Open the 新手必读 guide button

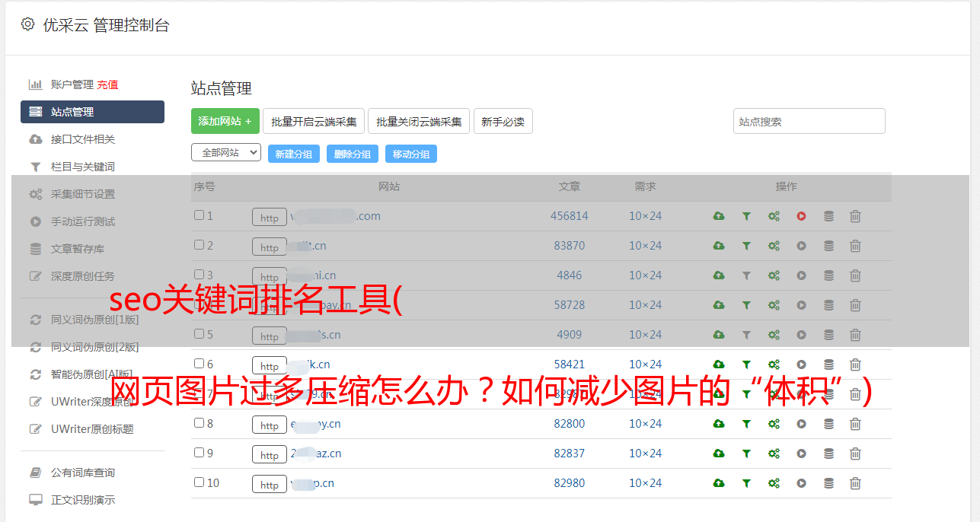coord(503,121)
